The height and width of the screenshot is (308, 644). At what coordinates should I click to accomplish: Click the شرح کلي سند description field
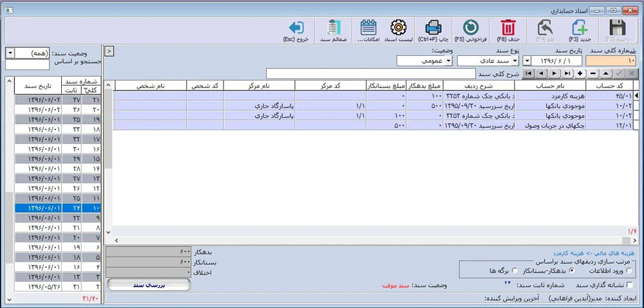click(371, 74)
